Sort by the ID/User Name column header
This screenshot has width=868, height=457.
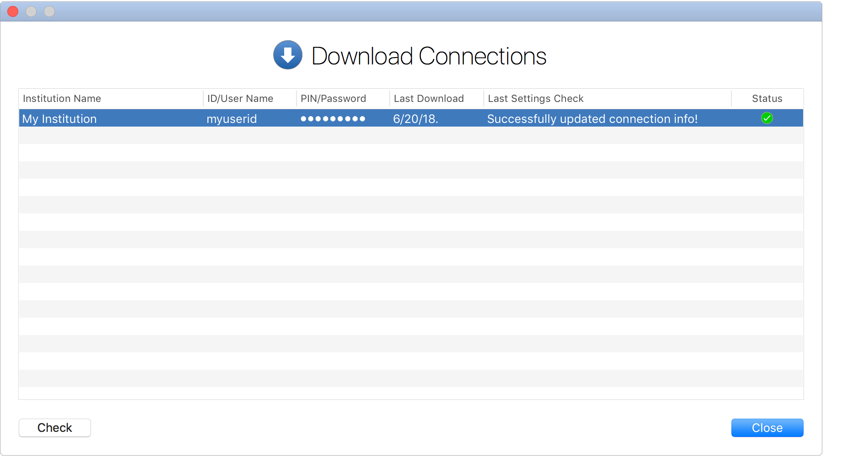[239, 98]
